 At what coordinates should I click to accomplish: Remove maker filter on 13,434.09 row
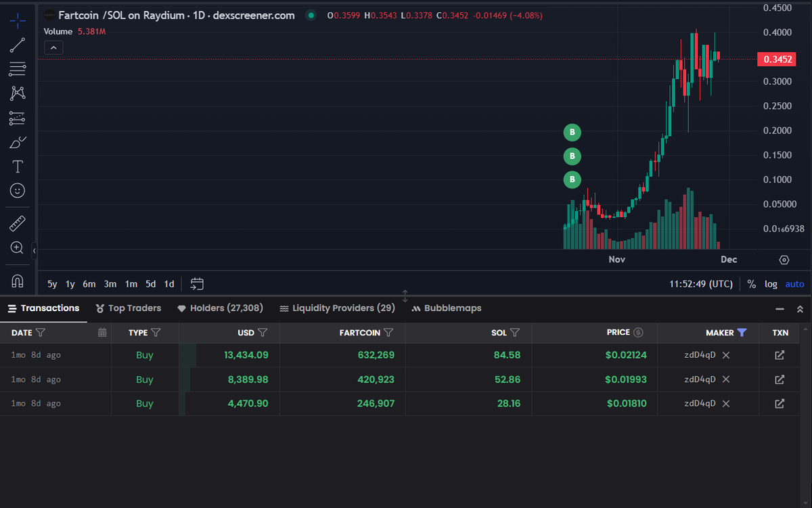(x=726, y=355)
